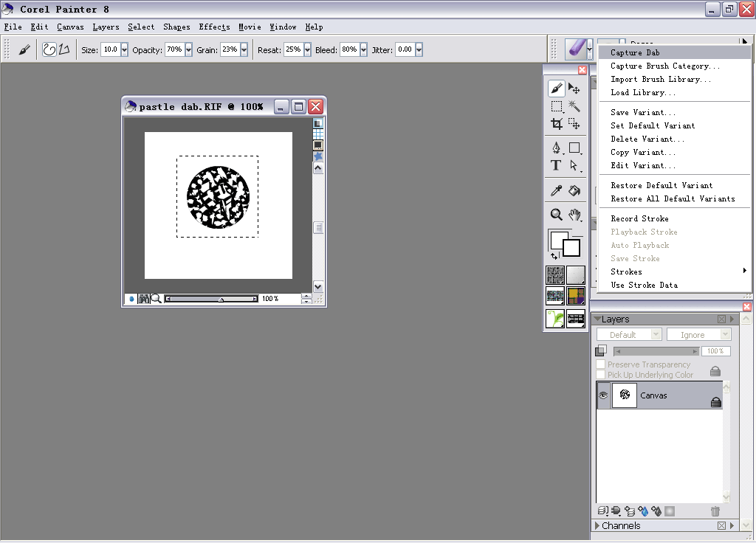Click the Straight Line Strokes icon
This screenshot has width=756, height=543.
tap(64, 49)
